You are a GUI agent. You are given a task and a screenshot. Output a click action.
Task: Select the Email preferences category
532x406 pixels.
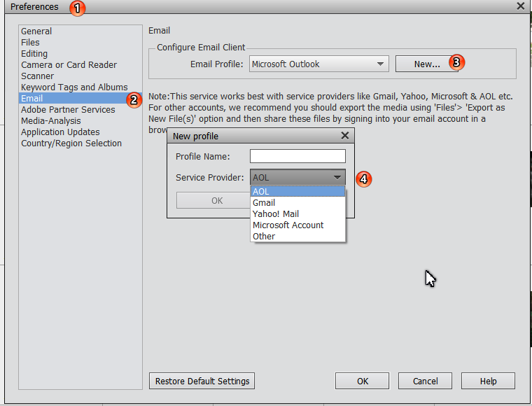click(80, 99)
